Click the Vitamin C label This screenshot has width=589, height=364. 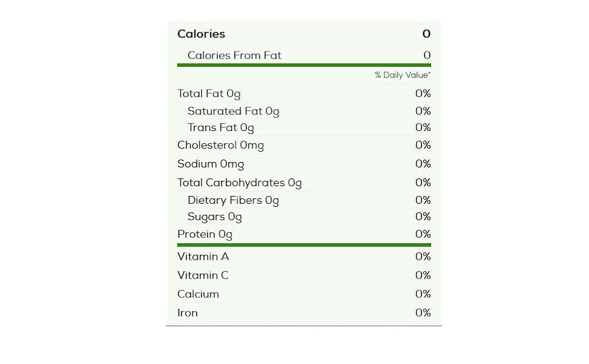click(x=203, y=275)
